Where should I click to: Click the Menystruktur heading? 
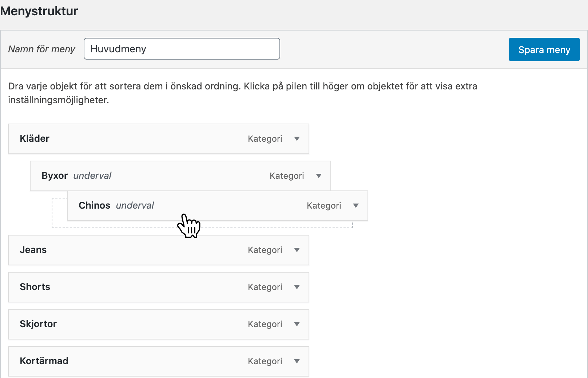pos(39,11)
